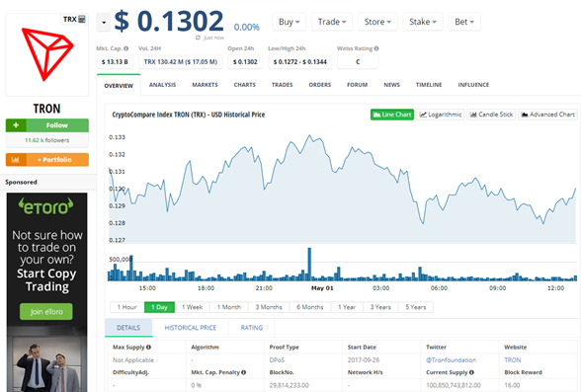Open the @Tronfoundation Twitter link
The width and height of the screenshot is (581, 392).
pyautogui.click(x=451, y=359)
